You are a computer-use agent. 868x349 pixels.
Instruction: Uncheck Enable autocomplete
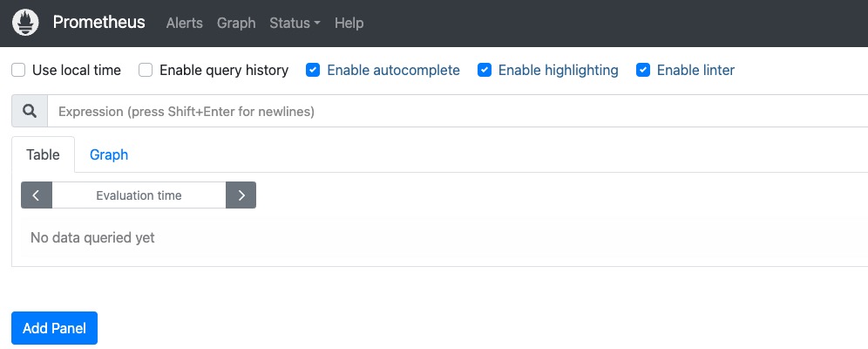coord(313,71)
